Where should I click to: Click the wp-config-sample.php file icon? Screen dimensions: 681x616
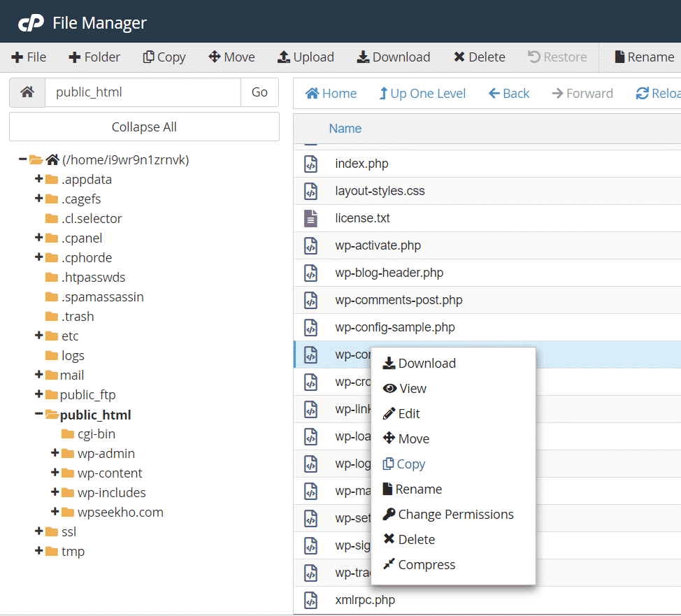coord(310,327)
